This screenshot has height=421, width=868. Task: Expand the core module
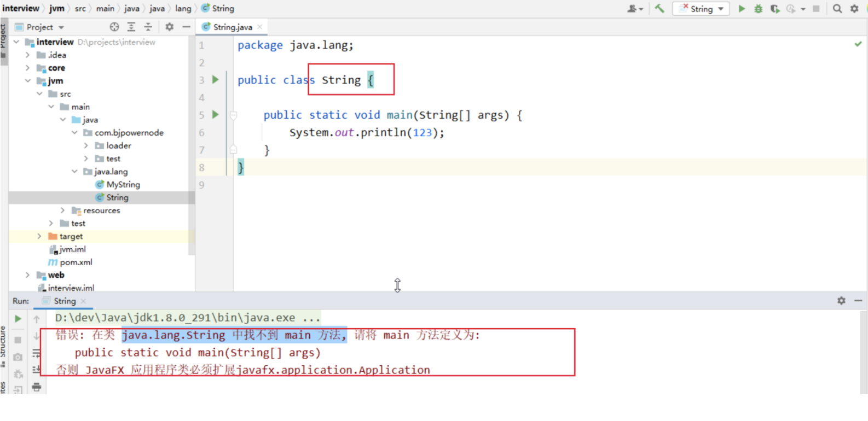pos(28,68)
